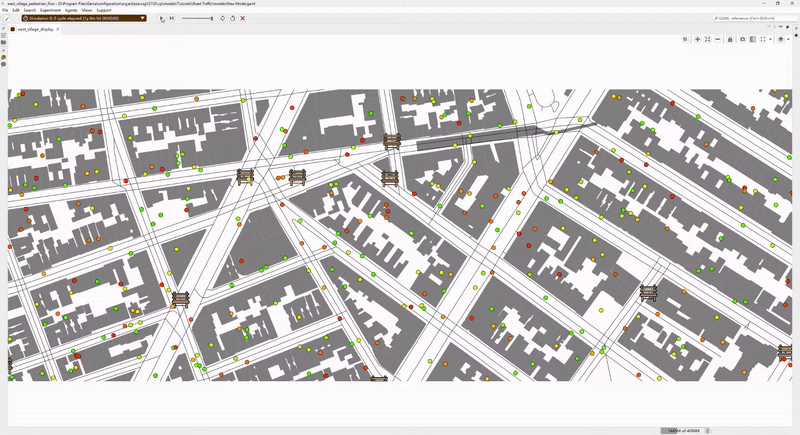This screenshot has height=435, width=800.
Task: Open the Experiment menu
Action: pyautogui.click(x=50, y=10)
